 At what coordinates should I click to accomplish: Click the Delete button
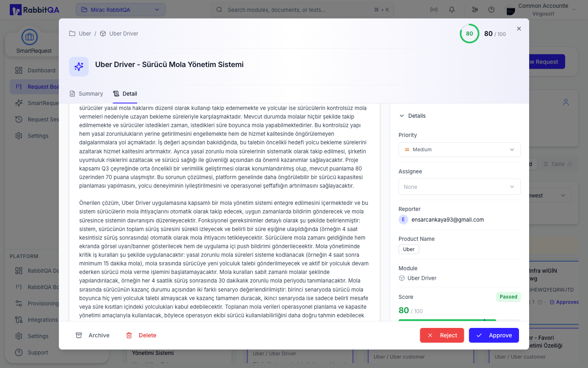(141, 335)
